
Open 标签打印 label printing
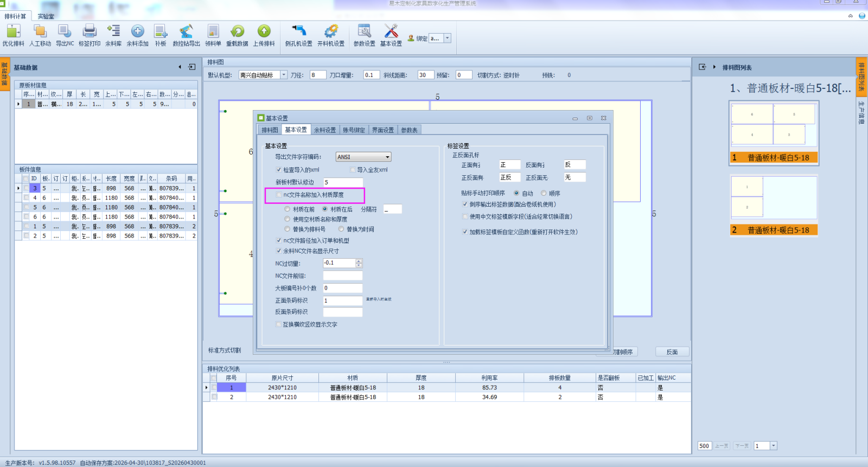[90, 31]
